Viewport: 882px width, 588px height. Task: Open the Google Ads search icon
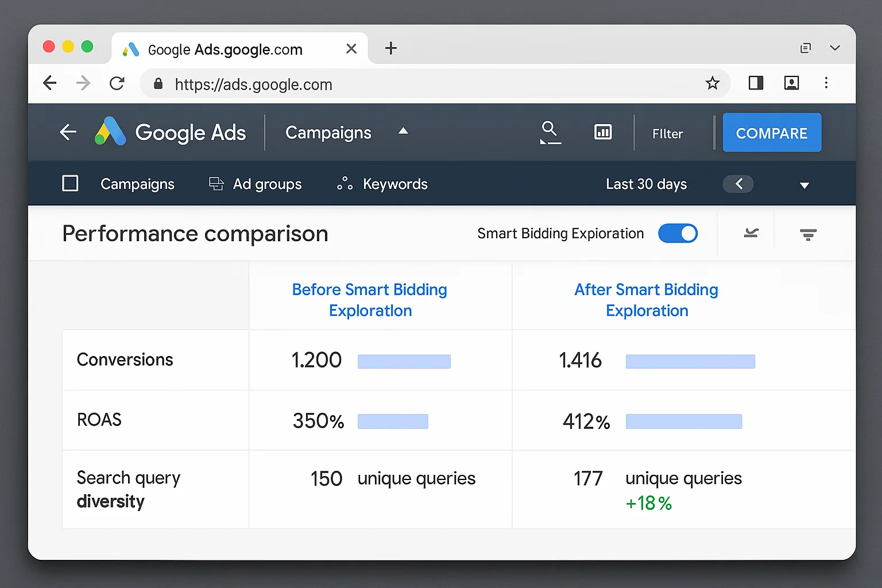[550, 132]
